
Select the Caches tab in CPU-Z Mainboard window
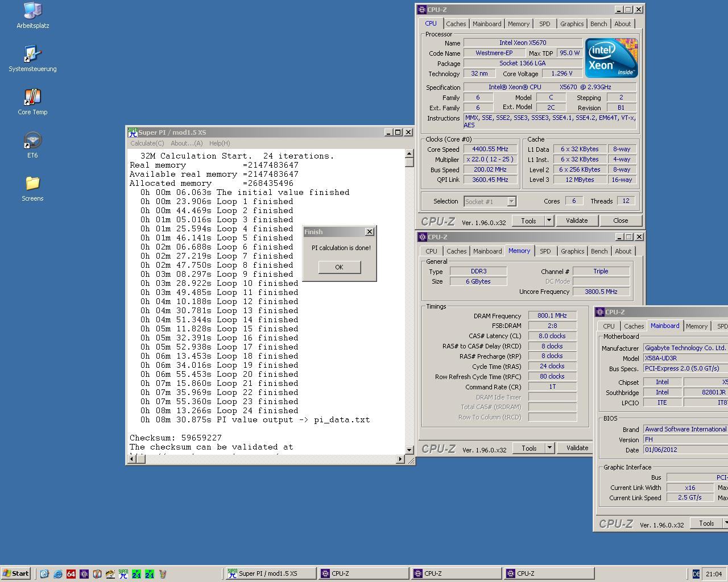pyautogui.click(x=634, y=326)
